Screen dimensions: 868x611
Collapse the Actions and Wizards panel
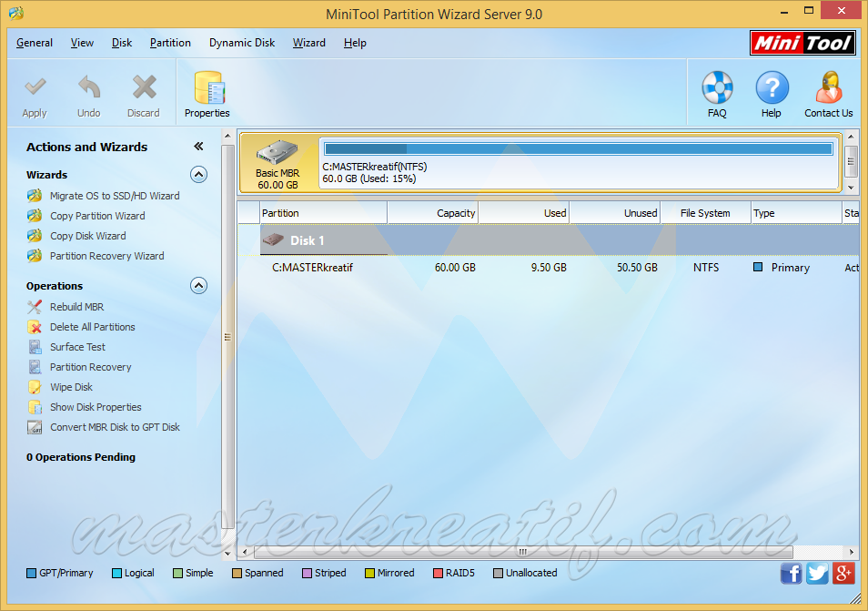coord(198,147)
